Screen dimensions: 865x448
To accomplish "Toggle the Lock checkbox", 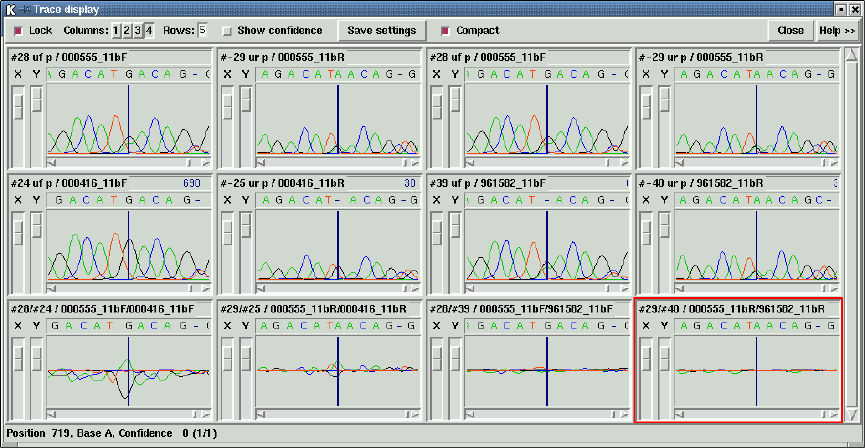I will (18, 31).
